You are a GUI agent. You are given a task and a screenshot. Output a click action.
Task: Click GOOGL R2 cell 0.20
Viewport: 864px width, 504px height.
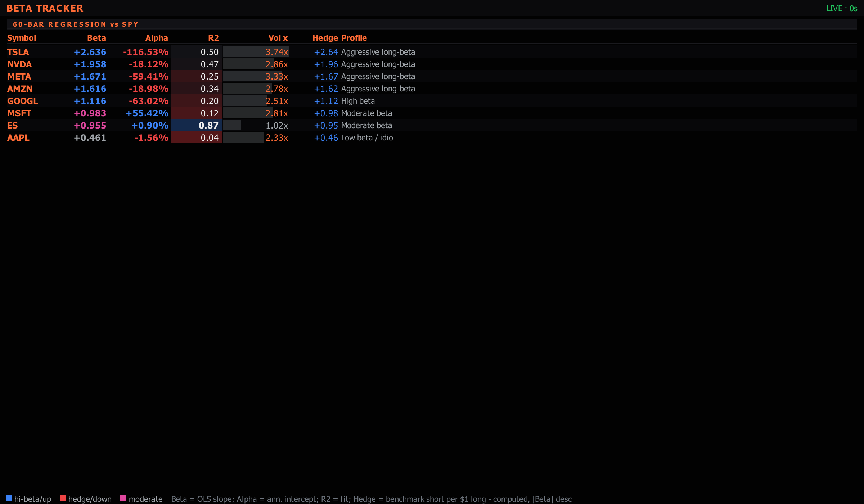coord(197,101)
